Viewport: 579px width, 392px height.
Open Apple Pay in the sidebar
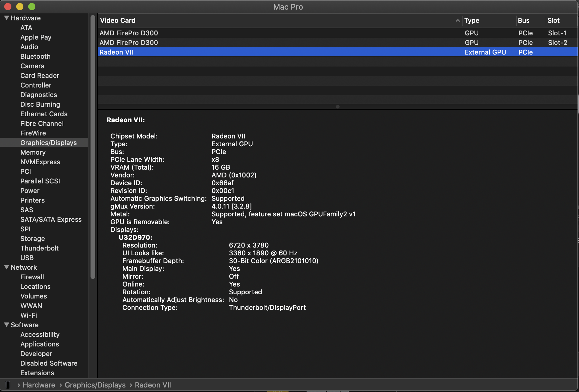[36, 37]
